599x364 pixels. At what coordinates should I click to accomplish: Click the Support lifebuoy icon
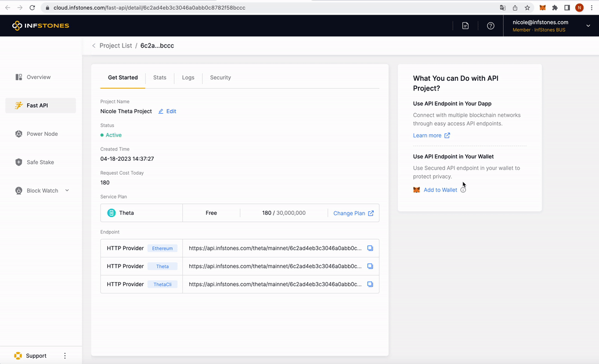coord(18,356)
